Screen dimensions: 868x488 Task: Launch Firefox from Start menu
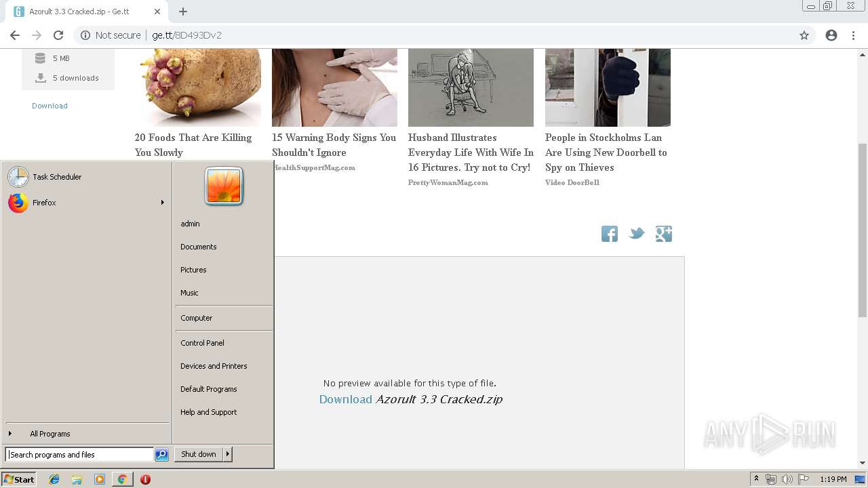[86, 203]
